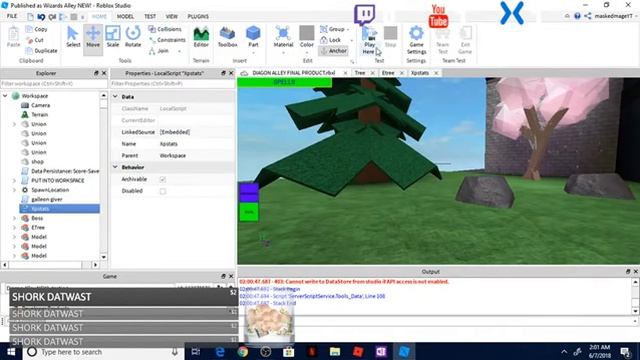The height and width of the screenshot is (360, 640).
Task: Open Microsoft Edge from the taskbar
Action: point(220,352)
